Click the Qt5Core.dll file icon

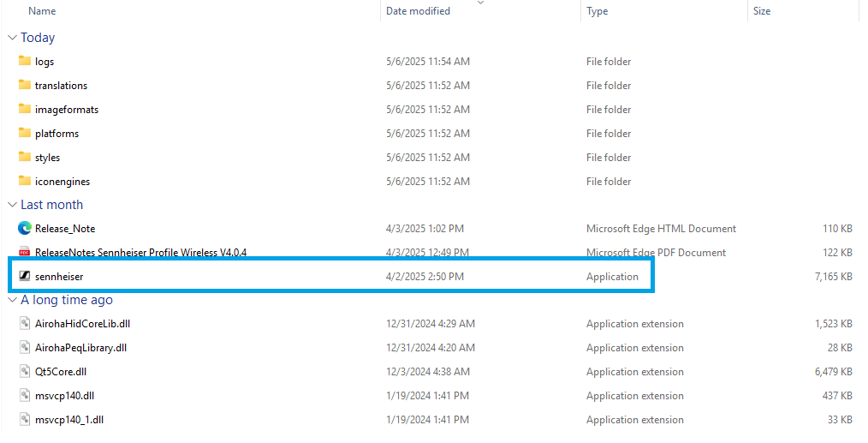[x=25, y=372]
